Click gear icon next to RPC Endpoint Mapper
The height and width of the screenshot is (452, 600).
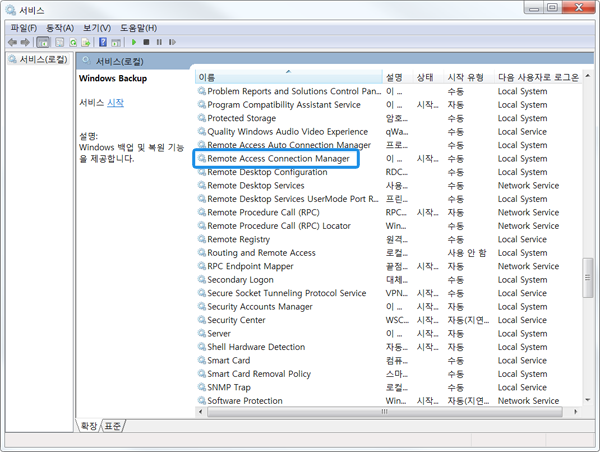(x=202, y=266)
